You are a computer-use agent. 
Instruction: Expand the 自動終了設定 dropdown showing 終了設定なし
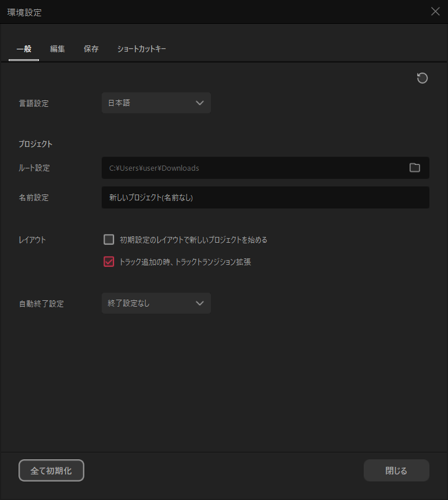click(156, 303)
